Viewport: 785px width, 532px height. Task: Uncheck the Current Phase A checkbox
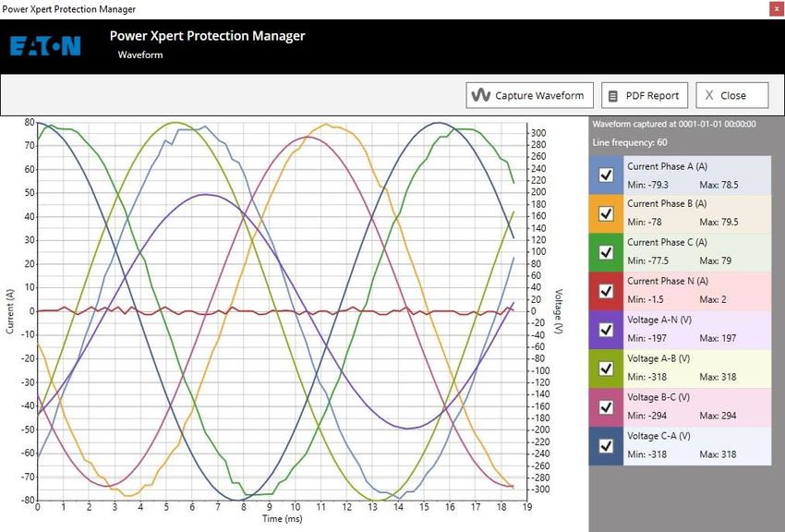606,175
